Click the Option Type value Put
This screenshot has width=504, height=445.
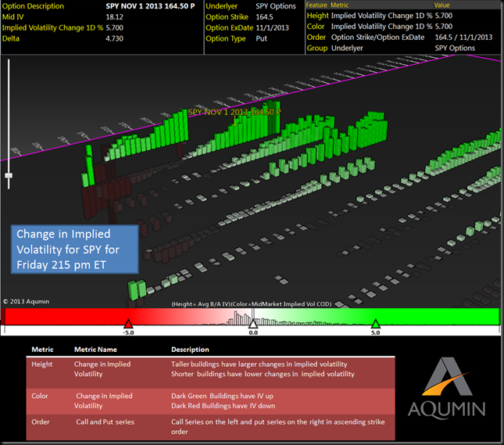tap(261, 38)
